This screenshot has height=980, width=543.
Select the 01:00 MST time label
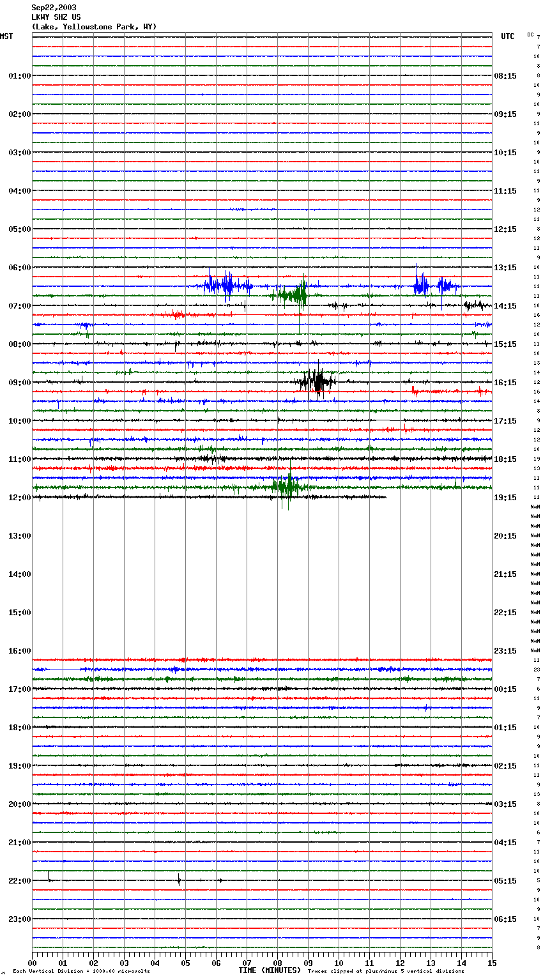click(19, 76)
